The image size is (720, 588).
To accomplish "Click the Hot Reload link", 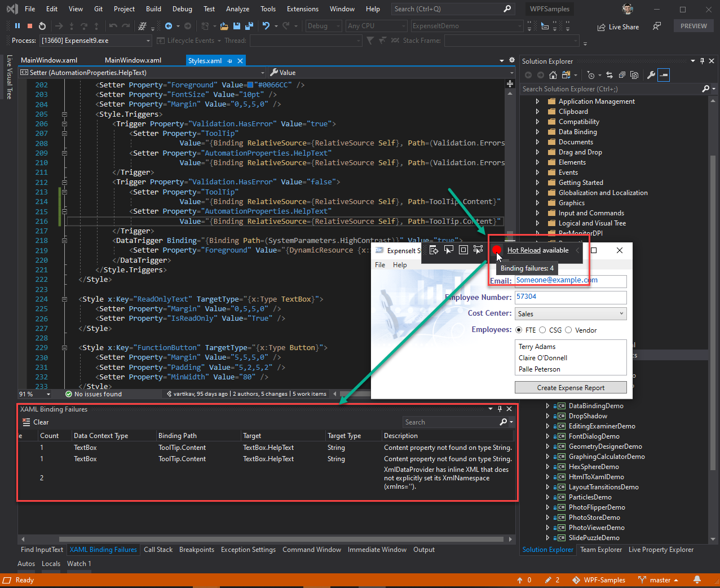I will point(524,250).
